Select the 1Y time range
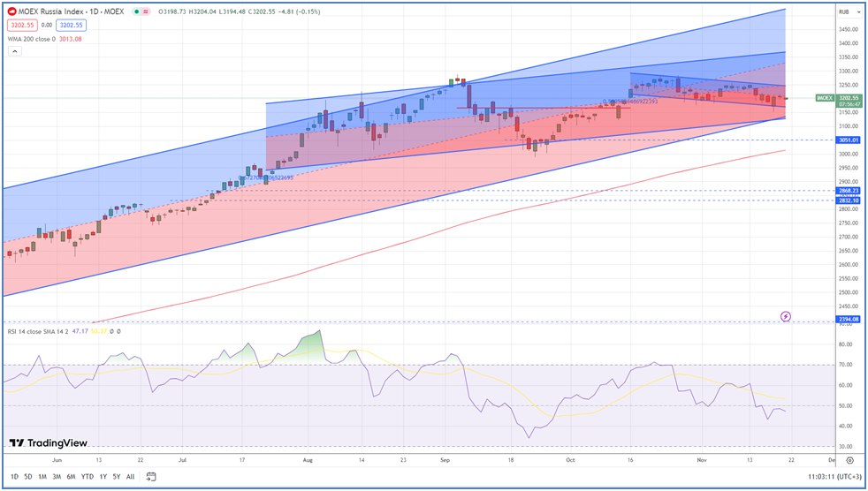Screen dimensions: 868x491 click(x=103, y=477)
